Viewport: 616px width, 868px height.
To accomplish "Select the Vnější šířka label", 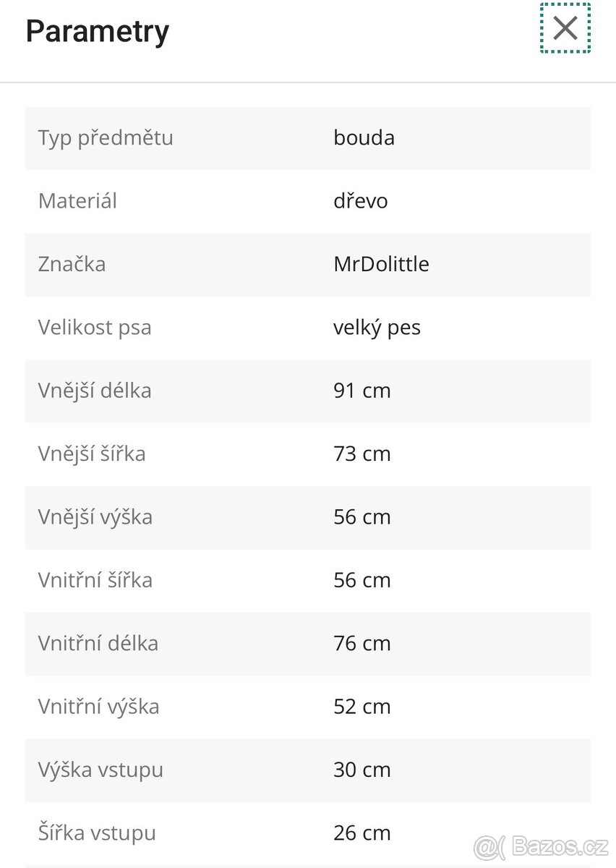I will 92,454.
